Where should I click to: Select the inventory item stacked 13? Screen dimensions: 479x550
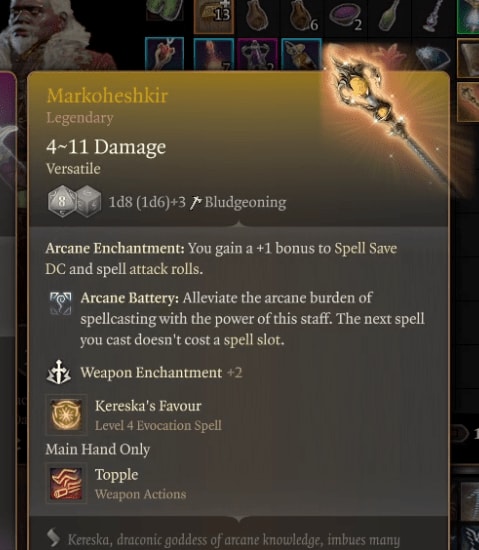point(214,16)
